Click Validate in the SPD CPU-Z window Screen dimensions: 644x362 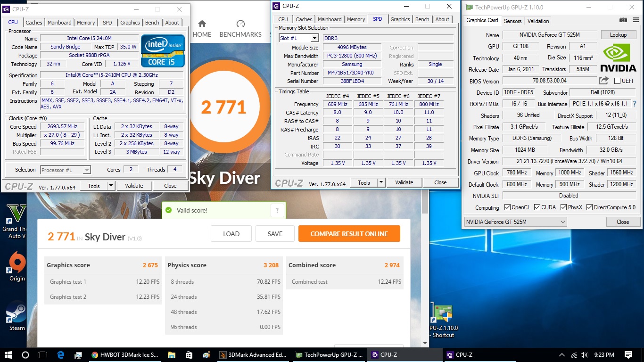(x=404, y=182)
